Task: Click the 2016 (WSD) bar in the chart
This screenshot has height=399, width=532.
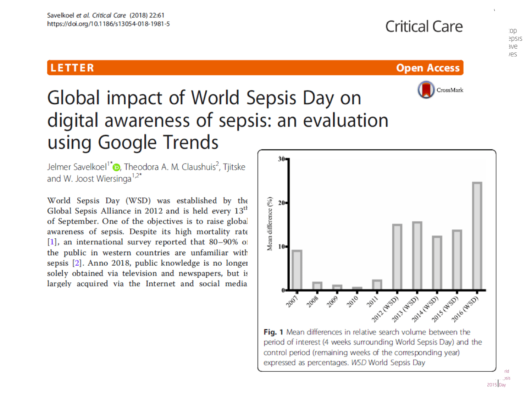Action: click(477, 236)
